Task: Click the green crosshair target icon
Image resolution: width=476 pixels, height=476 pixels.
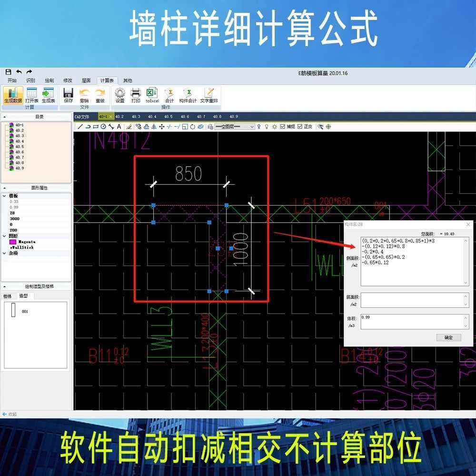Action: pyautogui.click(x=328, y=127)
